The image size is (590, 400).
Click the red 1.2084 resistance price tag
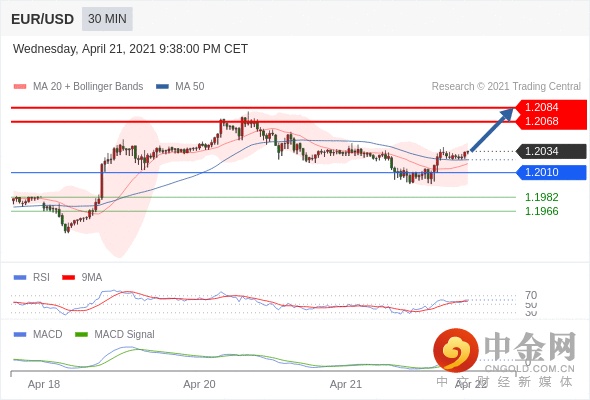551,107
